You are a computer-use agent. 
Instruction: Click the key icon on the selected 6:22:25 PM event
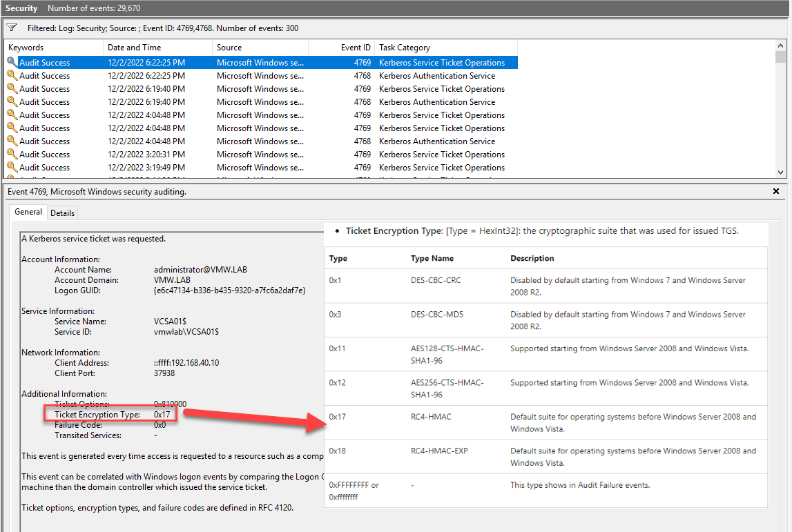(x=13, y=62)
